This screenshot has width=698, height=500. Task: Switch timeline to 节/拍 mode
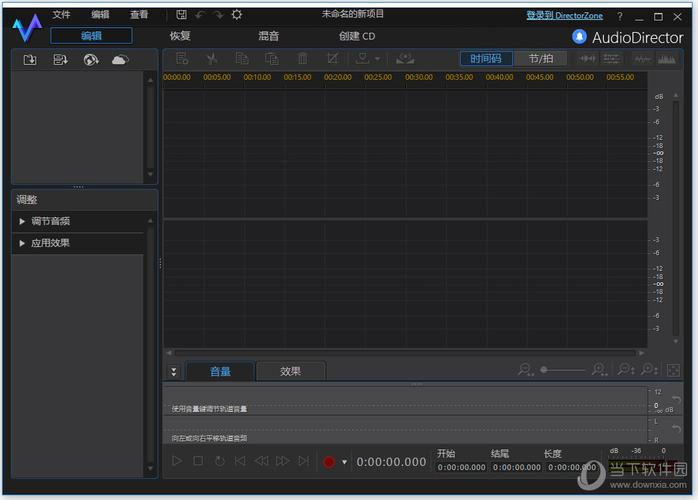tap(540, 58)
